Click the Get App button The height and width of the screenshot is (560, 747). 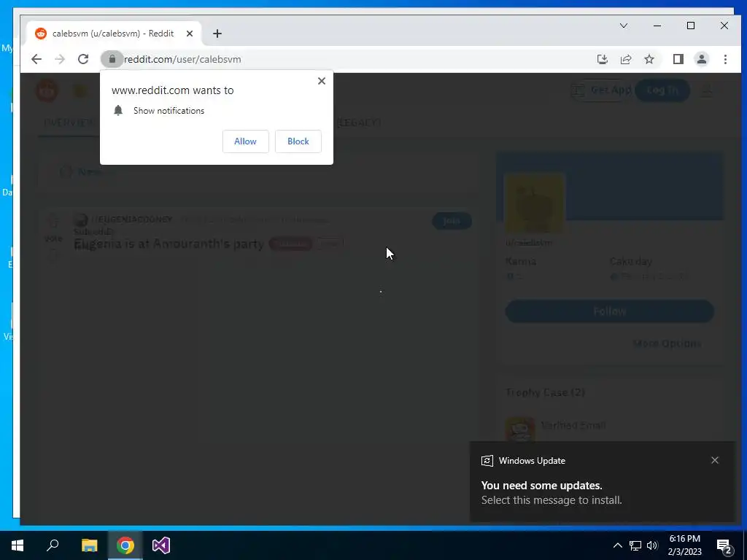pos(602,90)
